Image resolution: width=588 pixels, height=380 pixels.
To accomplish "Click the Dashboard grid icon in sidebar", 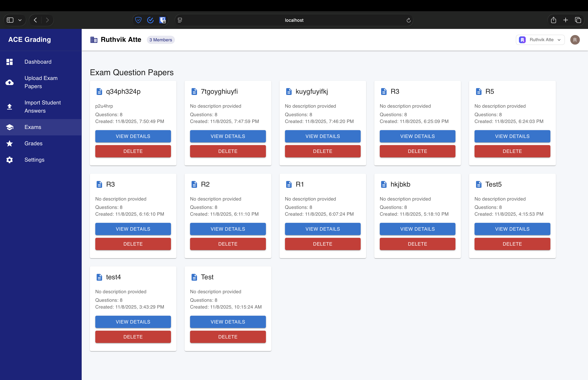I will pyautogui.click(x=9, y=62).
